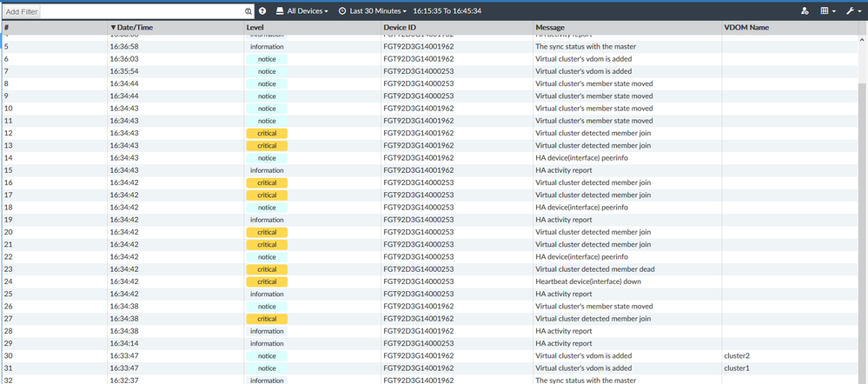Click the Device ID cell in row 20
This screenshot has width=868, height=384.
click(x=419, y=232)
